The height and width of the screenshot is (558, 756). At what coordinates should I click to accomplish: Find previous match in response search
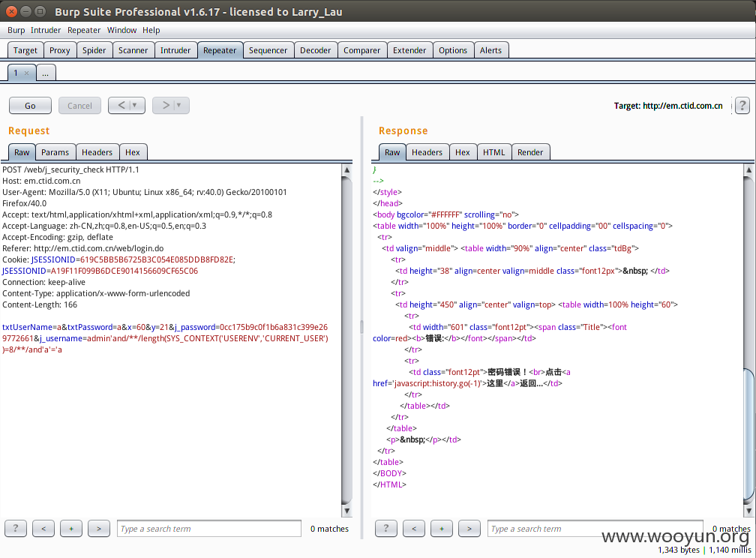click(414, 529)
